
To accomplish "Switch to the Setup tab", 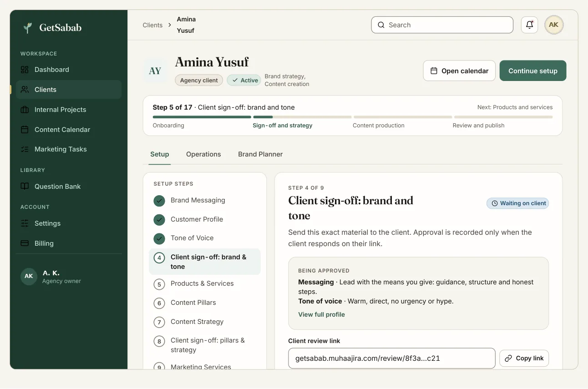I will pos(160,154).
